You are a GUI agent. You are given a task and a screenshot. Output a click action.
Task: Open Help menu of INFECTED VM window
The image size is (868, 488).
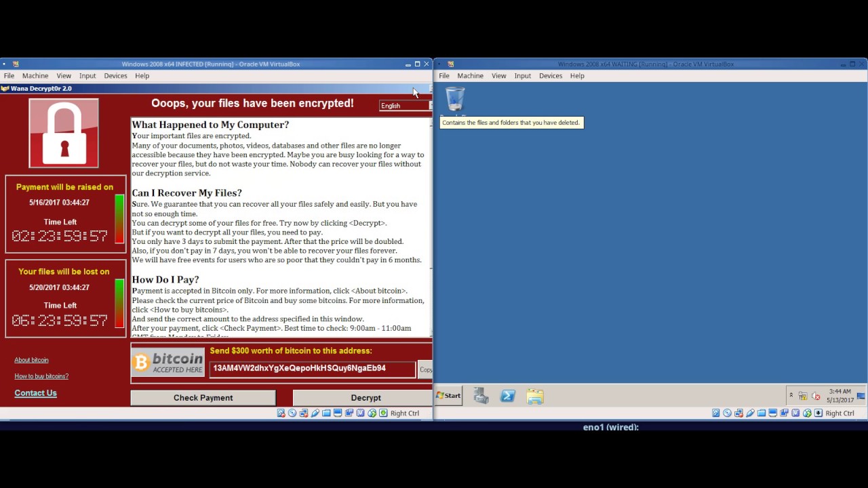(x=142, y=76)
